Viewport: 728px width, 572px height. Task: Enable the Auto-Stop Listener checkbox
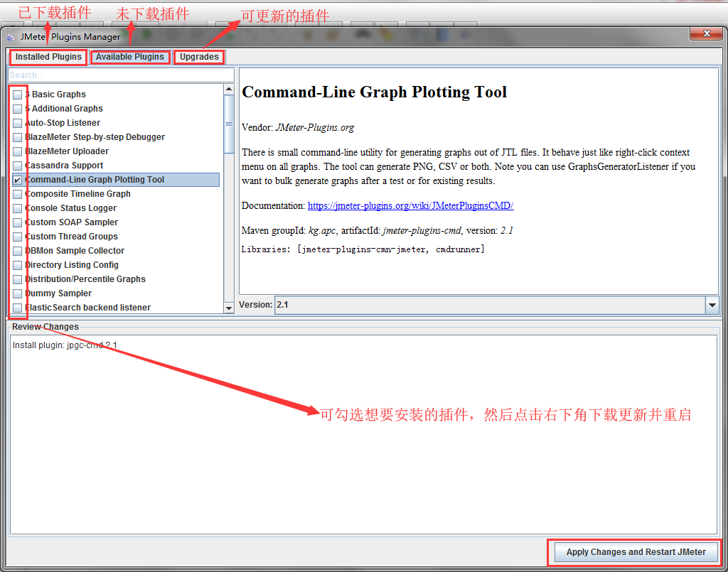18,124
